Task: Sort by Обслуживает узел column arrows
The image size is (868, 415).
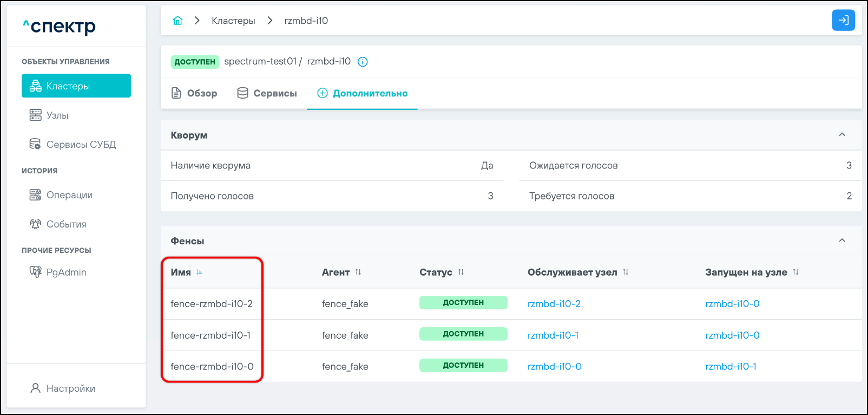Action: [626, 272]
